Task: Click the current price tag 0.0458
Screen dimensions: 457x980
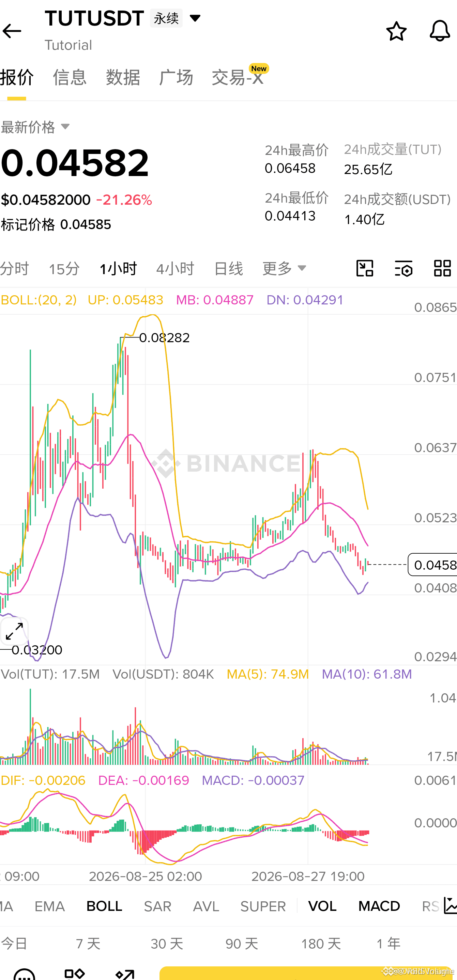Action: click(433, 565)
